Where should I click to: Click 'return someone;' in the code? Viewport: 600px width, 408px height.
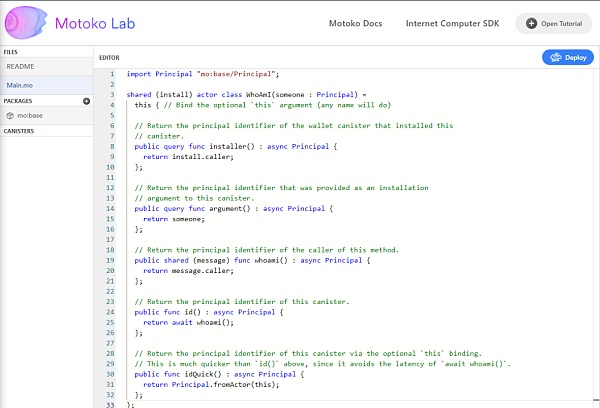tap(174, 219)
